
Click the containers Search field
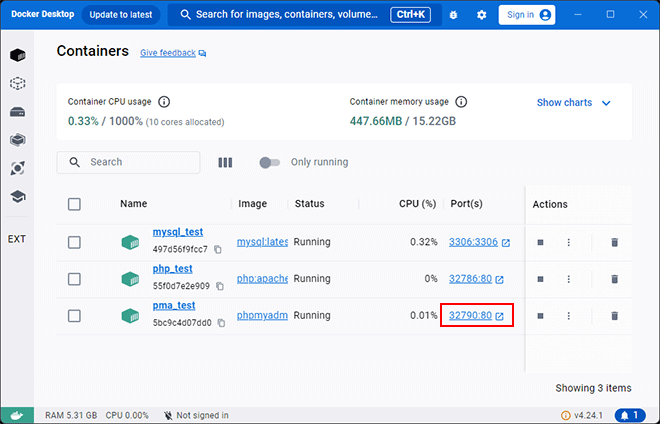(128, 163)
